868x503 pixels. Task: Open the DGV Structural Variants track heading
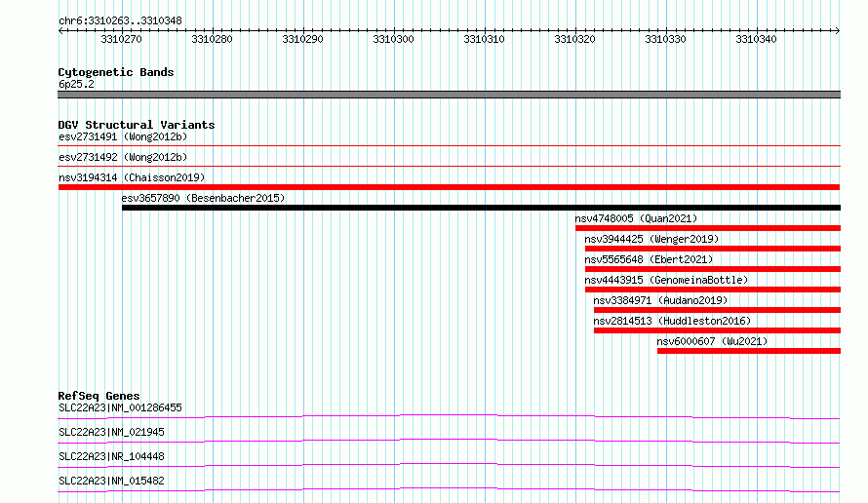137,125
